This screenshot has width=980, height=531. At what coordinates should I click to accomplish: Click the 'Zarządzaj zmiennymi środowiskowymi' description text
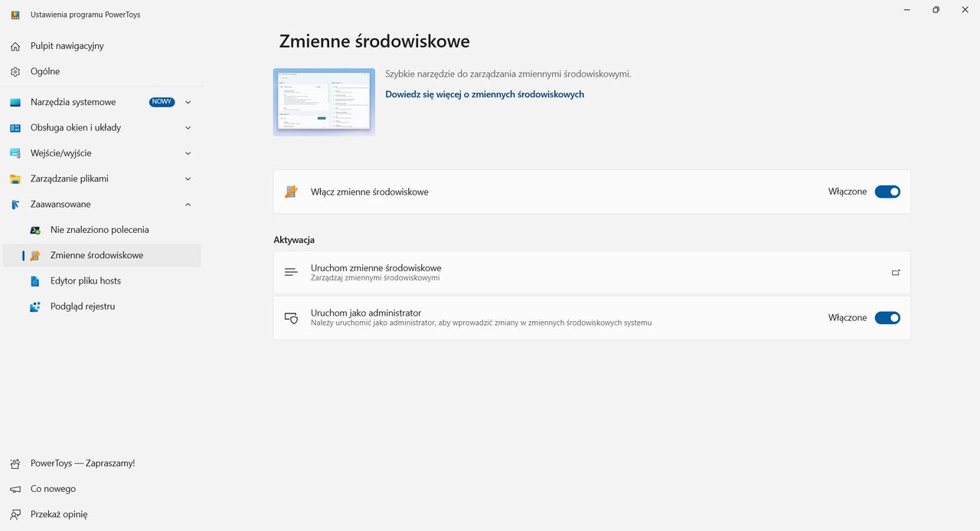coord(375,278)
